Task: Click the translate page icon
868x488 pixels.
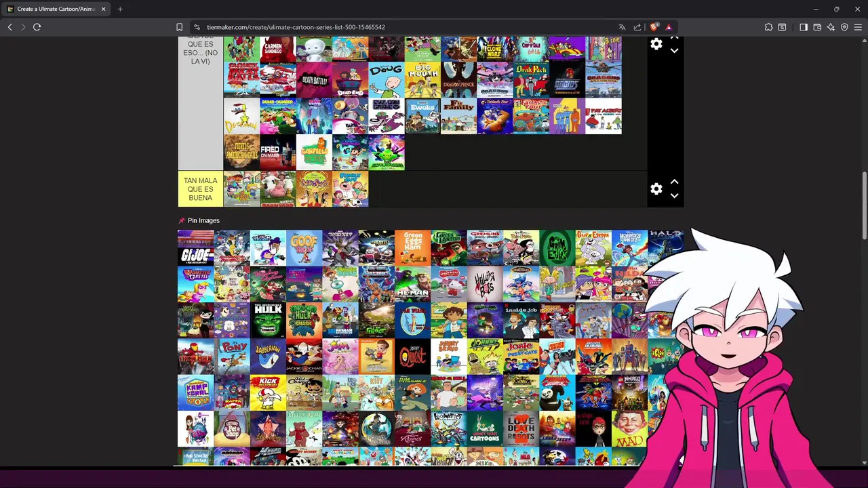Action: click(622, 27)
